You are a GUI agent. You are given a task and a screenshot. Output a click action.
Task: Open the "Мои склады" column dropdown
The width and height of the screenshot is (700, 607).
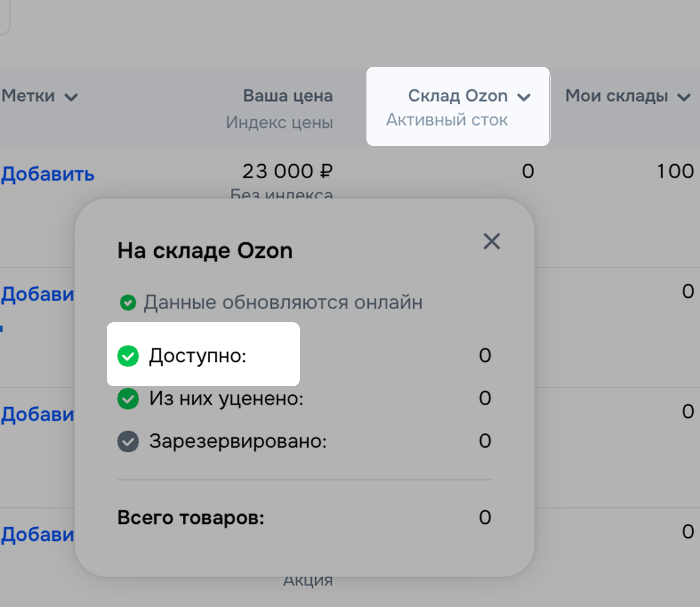pos(684,97)
